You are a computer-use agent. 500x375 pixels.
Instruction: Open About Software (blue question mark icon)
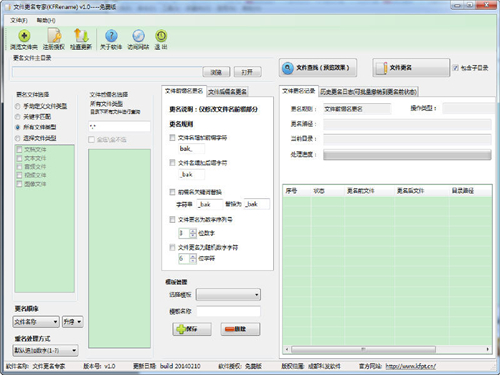point(111,36)
